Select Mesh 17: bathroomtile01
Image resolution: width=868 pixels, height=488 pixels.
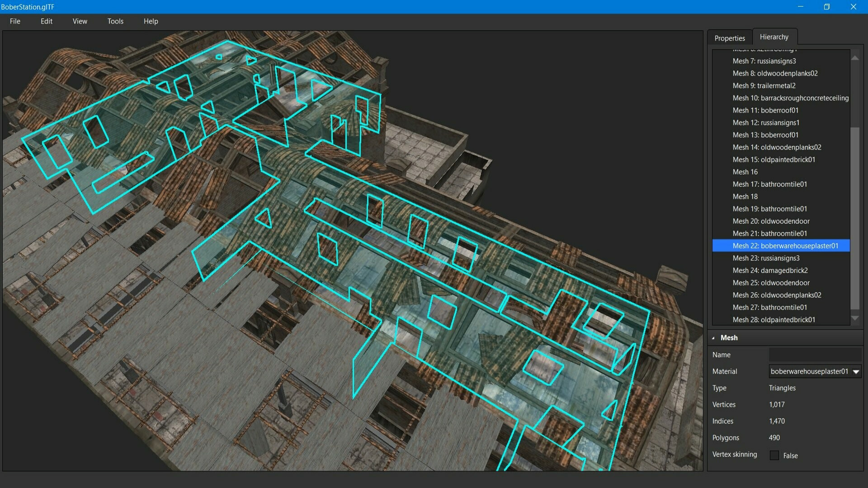[770, 184]
